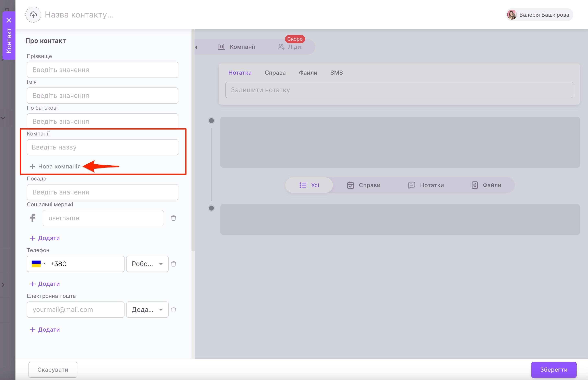Viewport: 588px width, 380px height.
Task: Switch to the Справа tab
Action: point(275,73)
